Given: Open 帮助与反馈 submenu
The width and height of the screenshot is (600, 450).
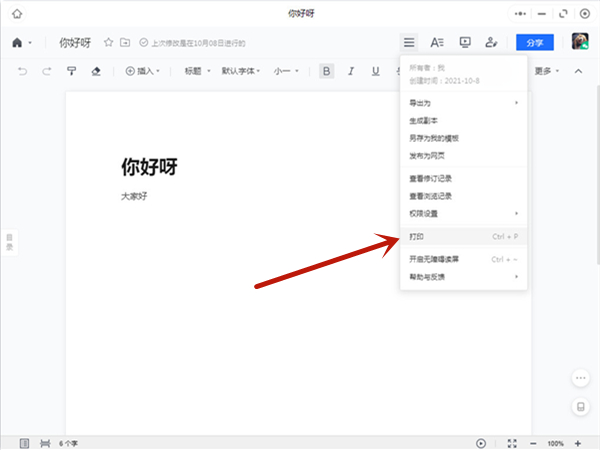Looking at the screenshot, I should [x=463, y=277].
